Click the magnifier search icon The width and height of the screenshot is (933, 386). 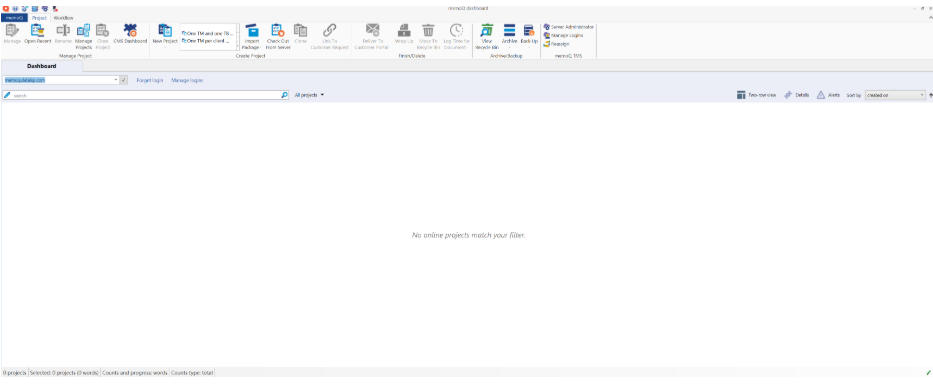click(284, 95)
